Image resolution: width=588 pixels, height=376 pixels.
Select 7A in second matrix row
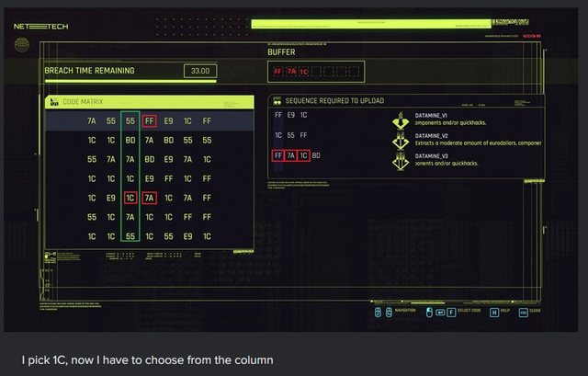pyautogui.click(x=149, y=140)
